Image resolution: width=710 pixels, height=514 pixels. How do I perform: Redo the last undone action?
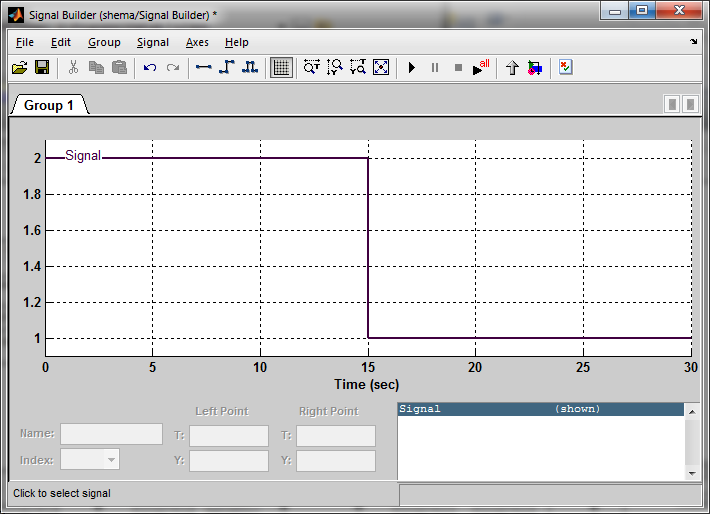[x=173, y=68]
